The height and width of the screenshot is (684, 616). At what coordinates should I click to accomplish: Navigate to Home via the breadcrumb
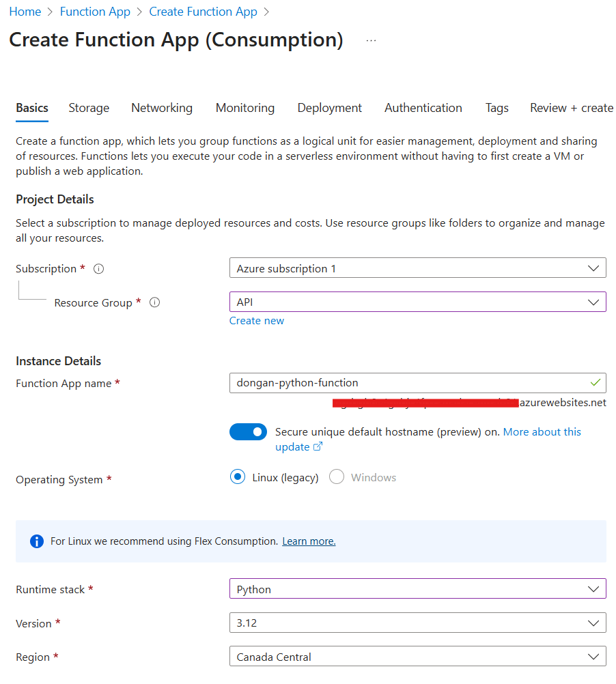[x=25, y=11]
